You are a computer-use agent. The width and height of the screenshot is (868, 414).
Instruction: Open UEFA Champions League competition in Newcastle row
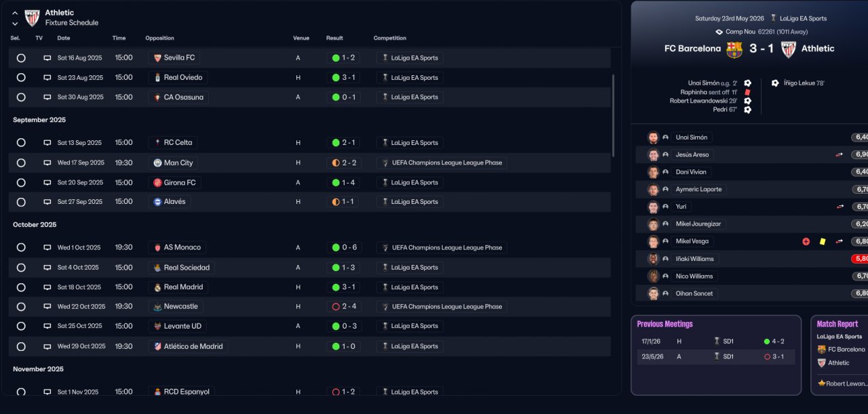tap(441, 307)
